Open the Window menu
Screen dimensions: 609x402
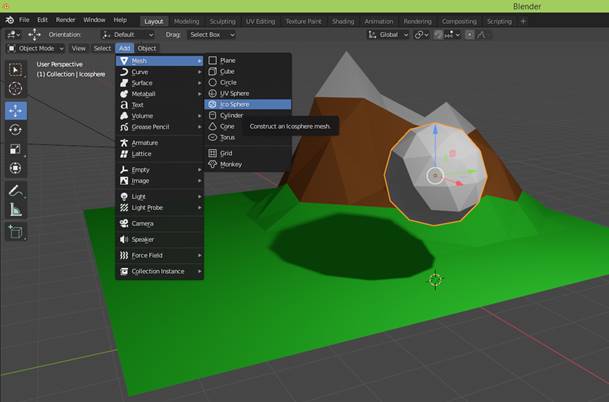[x=94, y=20]
